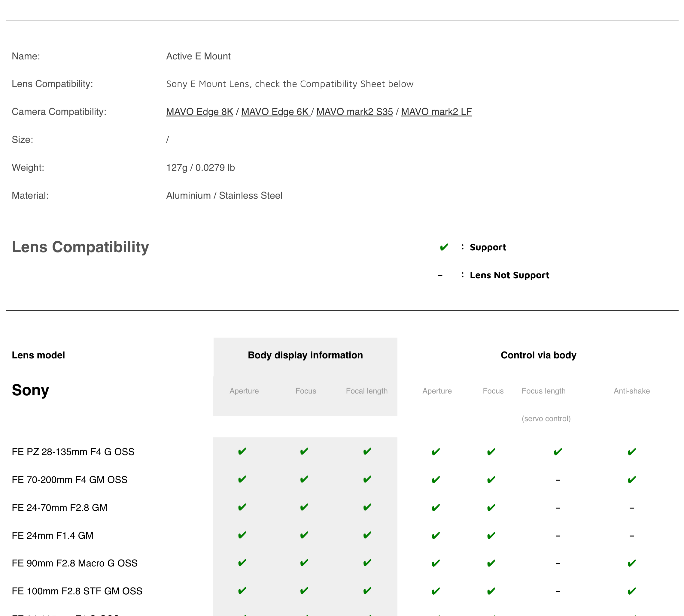Click FE 100mm STF Focal length checkmark
Screen dimensions: 684x616
[x=367, y=591]
